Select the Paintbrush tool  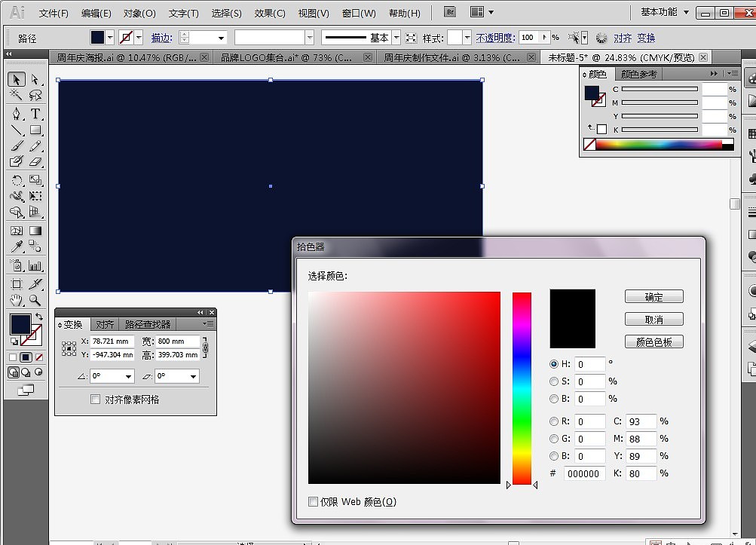tap(17, 145)
